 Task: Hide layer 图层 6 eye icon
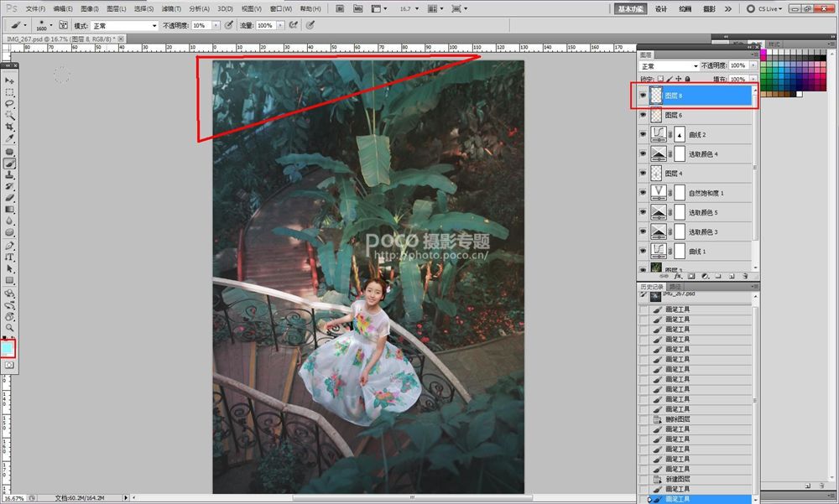pos(643,115)
